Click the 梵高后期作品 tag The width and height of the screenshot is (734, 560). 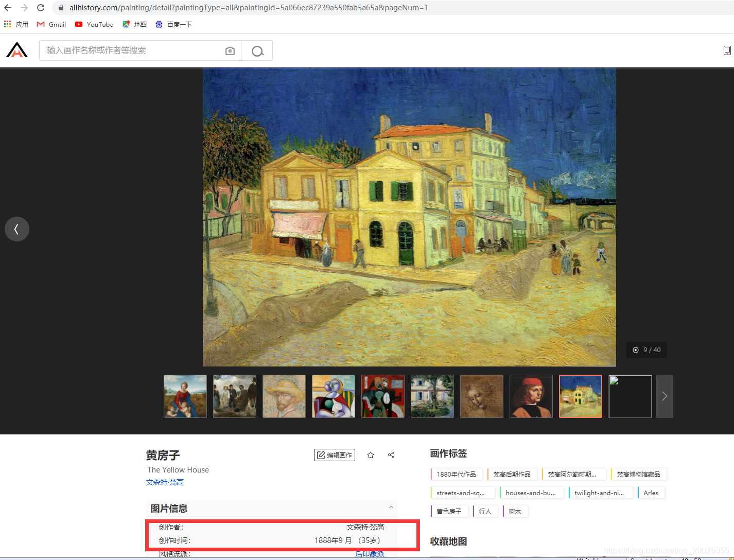[x=512, y=475]
